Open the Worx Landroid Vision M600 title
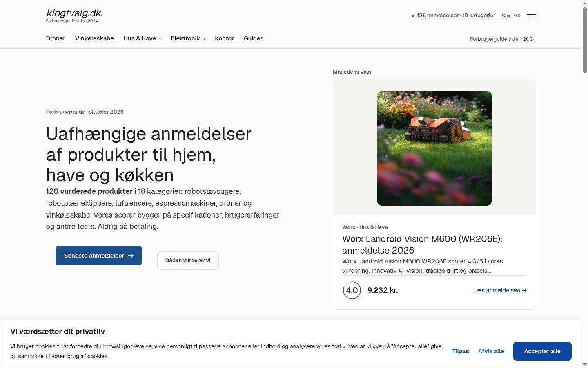This screenshot has height=368, width=588. click(x=422, y=245)
